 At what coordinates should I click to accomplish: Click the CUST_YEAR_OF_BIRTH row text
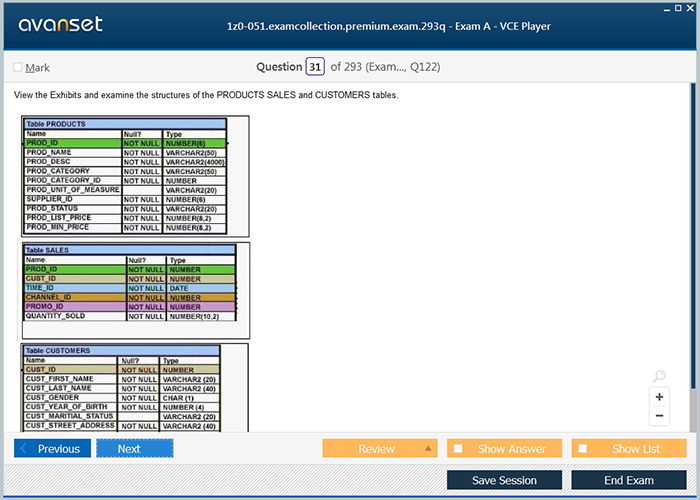click(67, 407)
